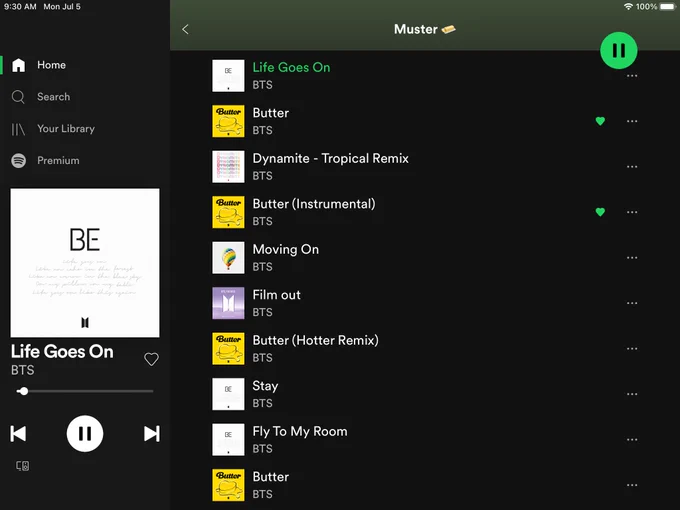Open more options for Dynamite - Tropical Remix
Image resolution: width=680 pixels, height=510 pixels.
click(x=632, y=167)
